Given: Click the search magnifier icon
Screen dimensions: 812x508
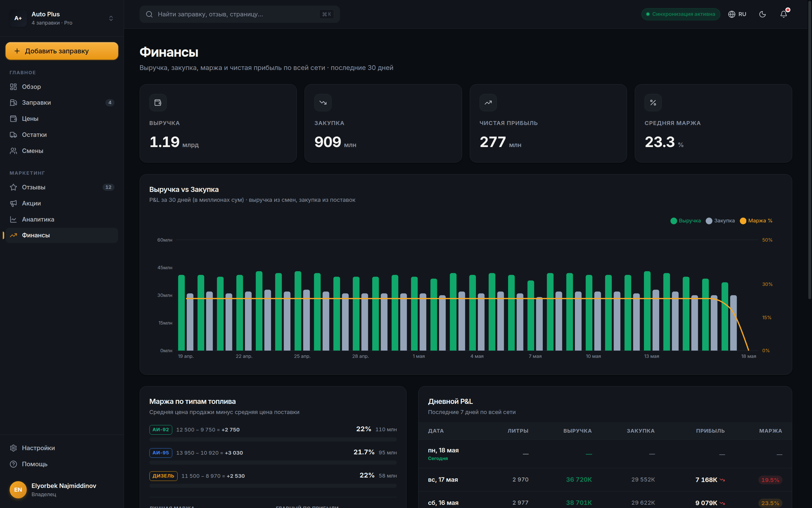Looking at the screenshot, I should (x=149, y=14).
